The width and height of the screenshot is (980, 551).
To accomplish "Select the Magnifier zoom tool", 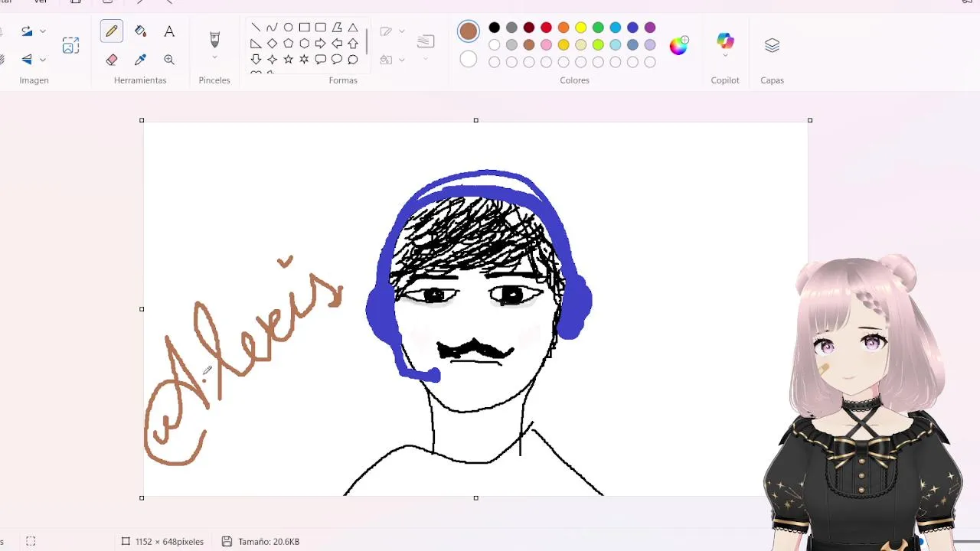I will pyautogui.click(x=169, y=60).
